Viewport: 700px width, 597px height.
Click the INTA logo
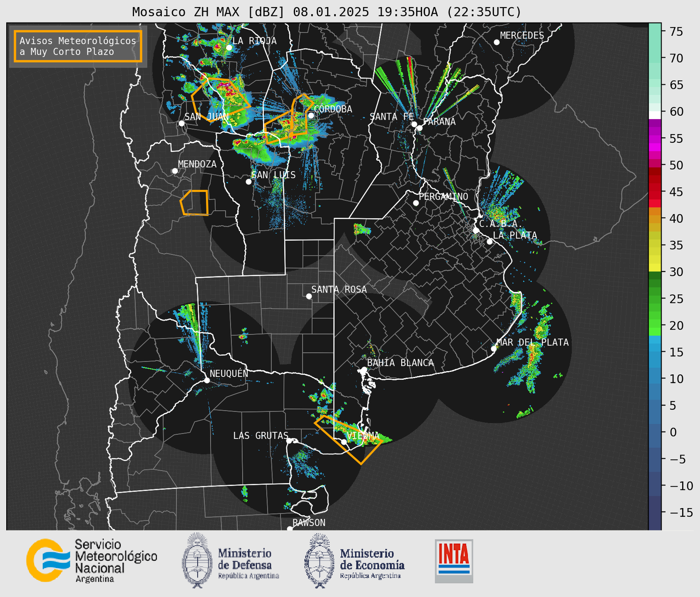[454, 561]
